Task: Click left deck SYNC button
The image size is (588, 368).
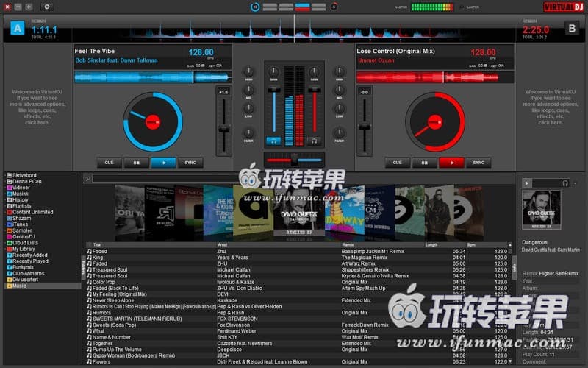Action: (x=190, y=163)
